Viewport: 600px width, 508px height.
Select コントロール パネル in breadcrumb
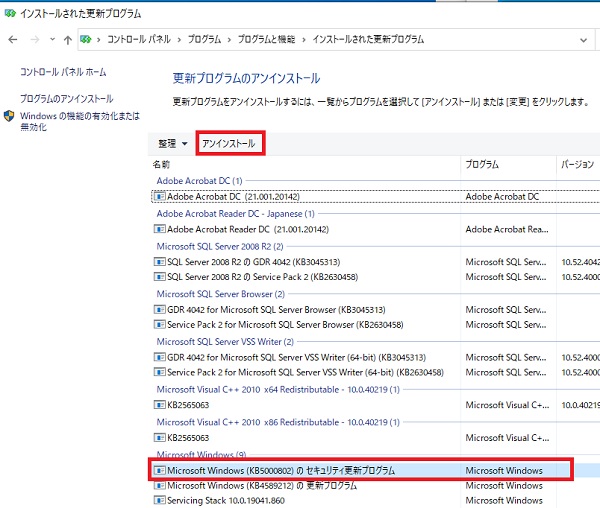[x=139, y=39]
